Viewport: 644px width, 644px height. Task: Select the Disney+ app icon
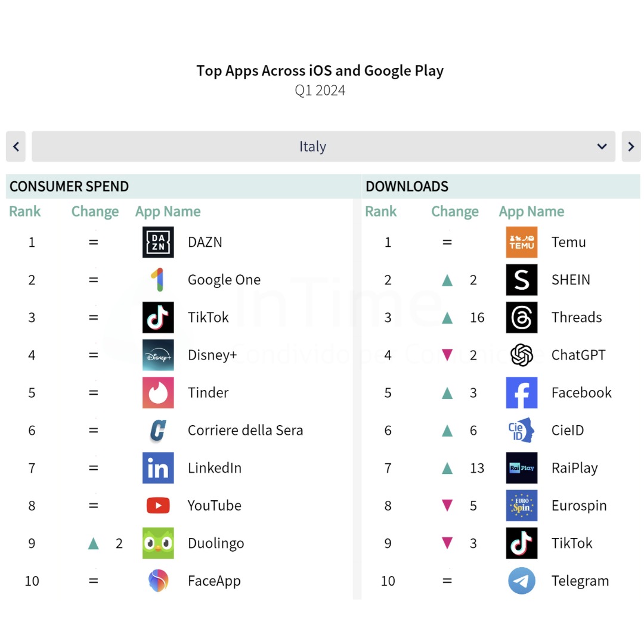click(158, 355)
